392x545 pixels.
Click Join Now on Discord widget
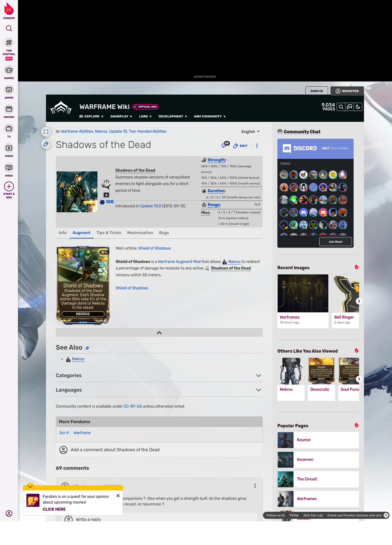click(336, 242)
